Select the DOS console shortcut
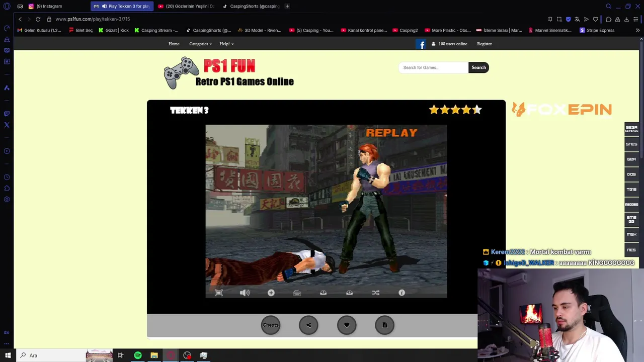The height and width of the screenshot is (362, 644). coord(631,174)
